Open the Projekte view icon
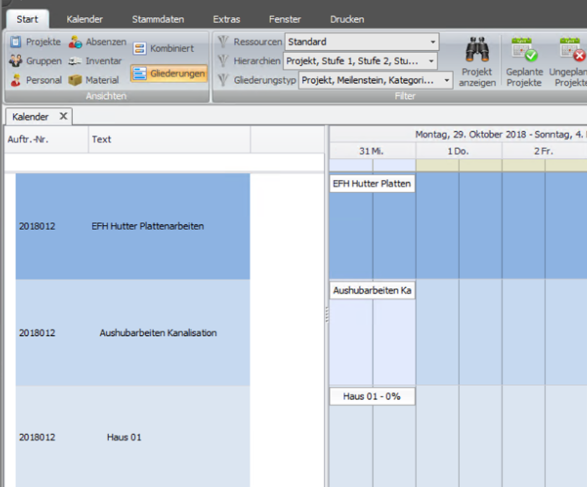 (16, 42)
